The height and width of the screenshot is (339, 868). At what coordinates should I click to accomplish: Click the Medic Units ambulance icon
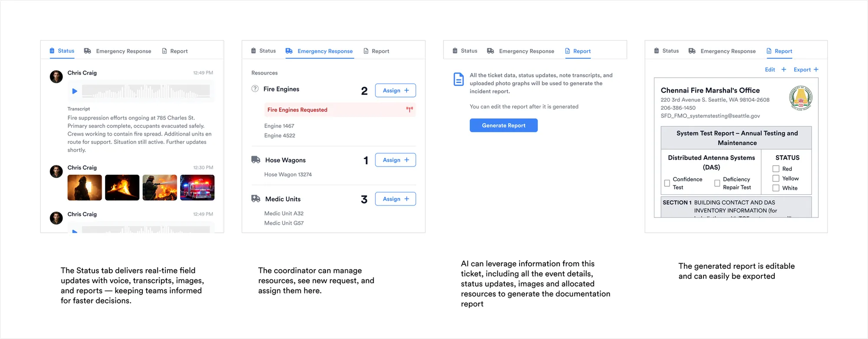[256, 199]
